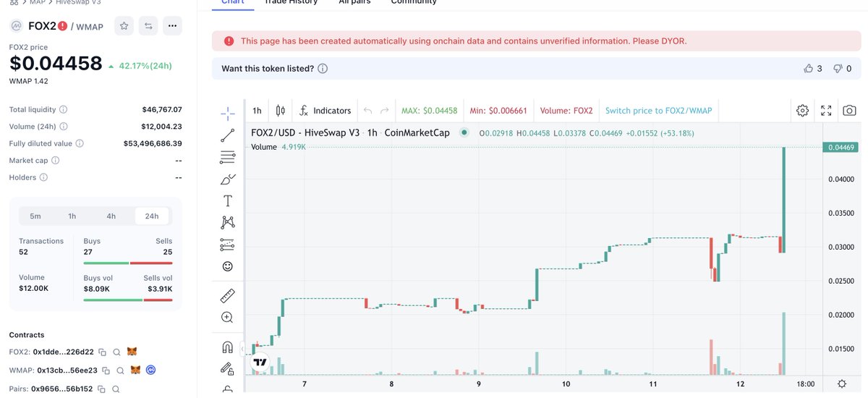Swap the FOX2/WMAP pair direction
The image size is (868, 398).
(x=148, y=26)
